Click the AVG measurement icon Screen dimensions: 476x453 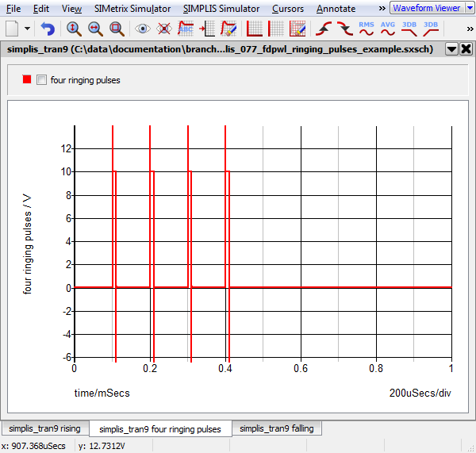[388, 29]
